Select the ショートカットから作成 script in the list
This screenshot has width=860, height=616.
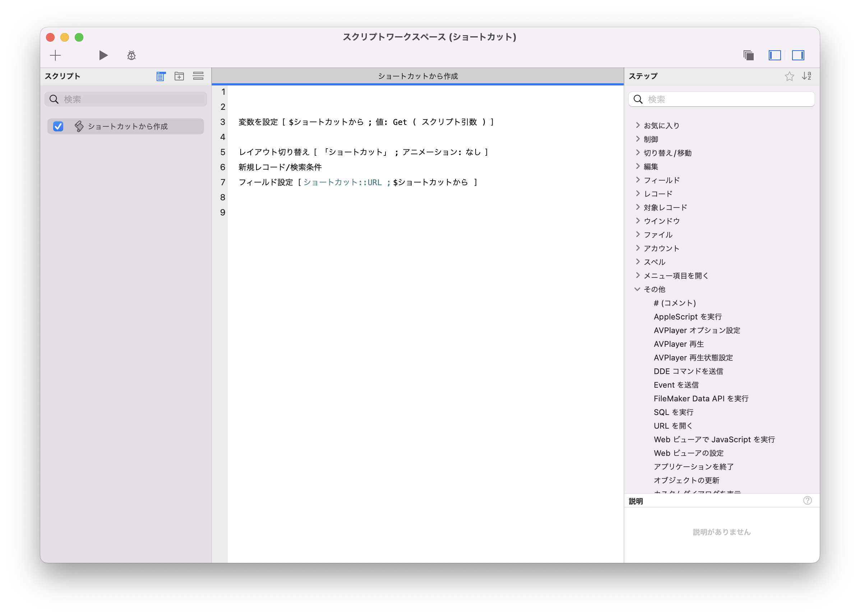point(125,126)
